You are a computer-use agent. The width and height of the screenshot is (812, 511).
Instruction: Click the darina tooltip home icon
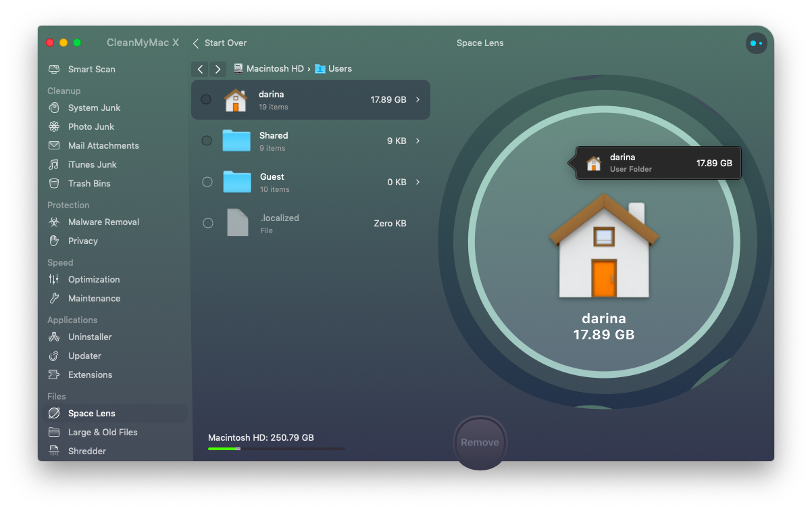point(594,163)
